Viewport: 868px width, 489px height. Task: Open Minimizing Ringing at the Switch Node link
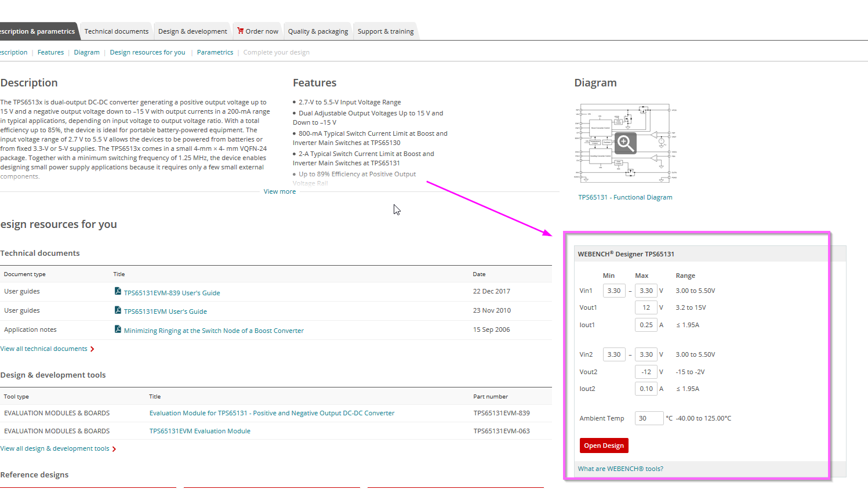coord(213,331)
